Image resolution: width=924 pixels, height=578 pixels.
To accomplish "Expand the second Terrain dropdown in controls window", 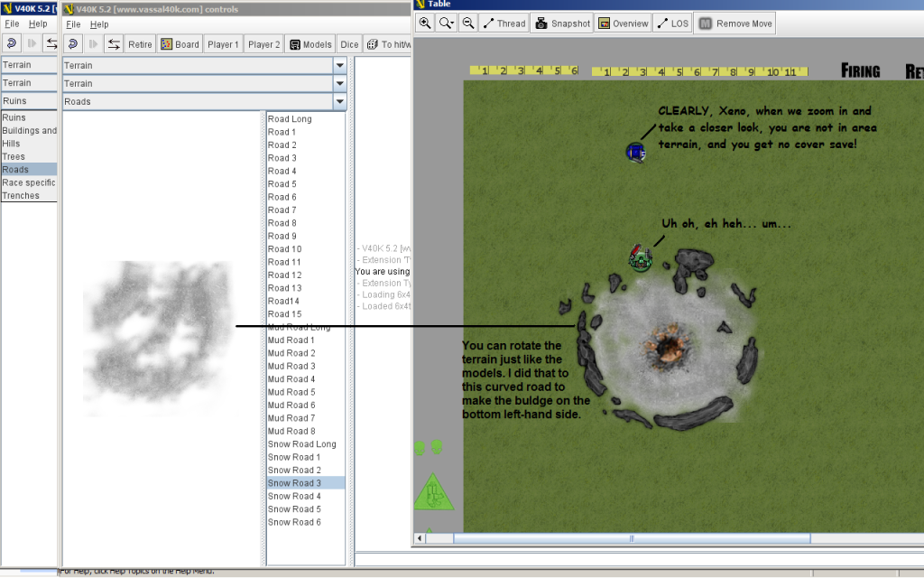I will point(339,84).
